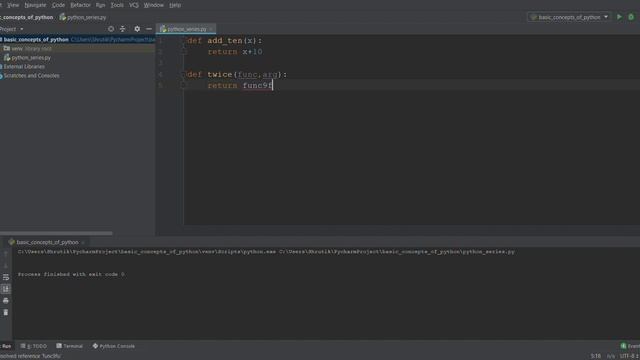Click 'Process finished with exit code 0' text

click(71, 274)
